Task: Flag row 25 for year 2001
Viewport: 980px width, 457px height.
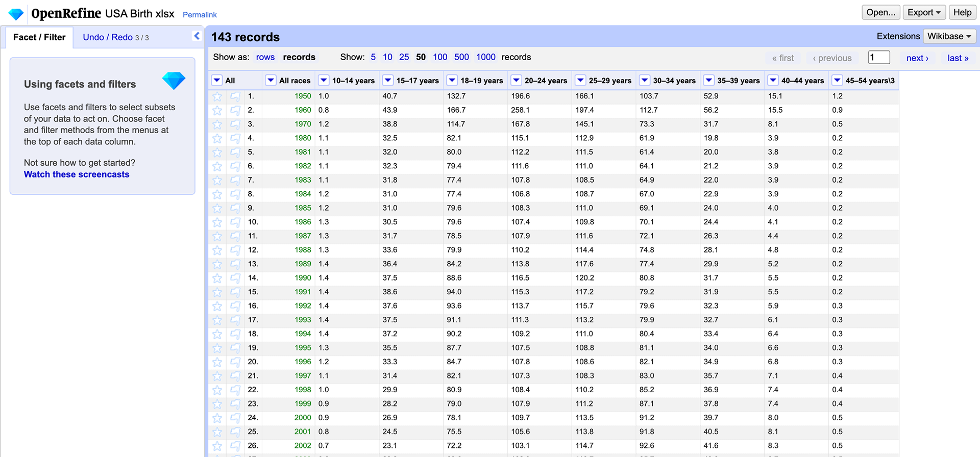Action: [235, 432]
